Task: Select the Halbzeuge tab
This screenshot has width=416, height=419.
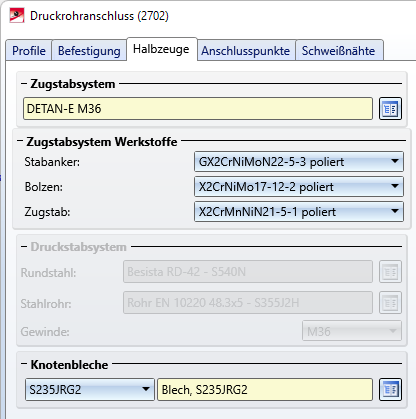Action: click(x=161, y=49)
